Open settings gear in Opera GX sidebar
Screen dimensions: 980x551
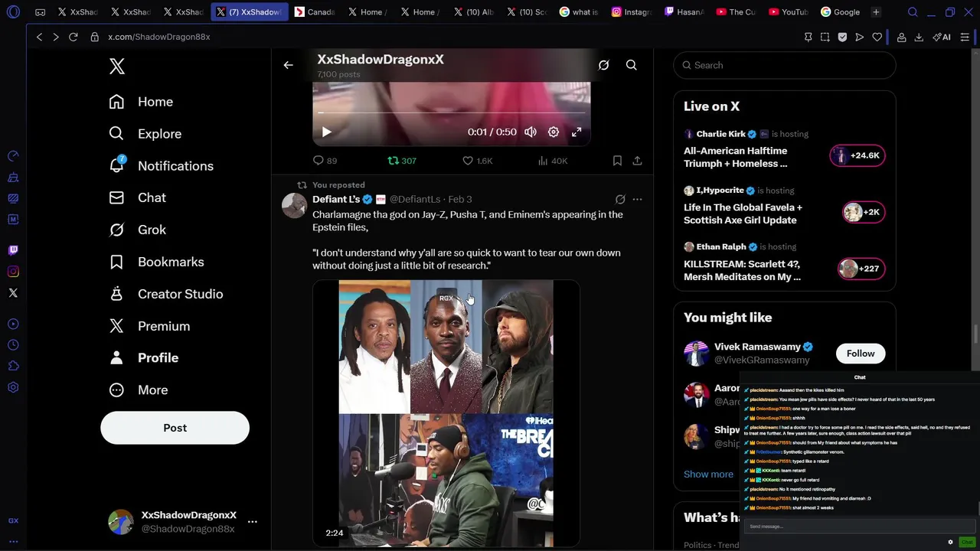point(13,388)
